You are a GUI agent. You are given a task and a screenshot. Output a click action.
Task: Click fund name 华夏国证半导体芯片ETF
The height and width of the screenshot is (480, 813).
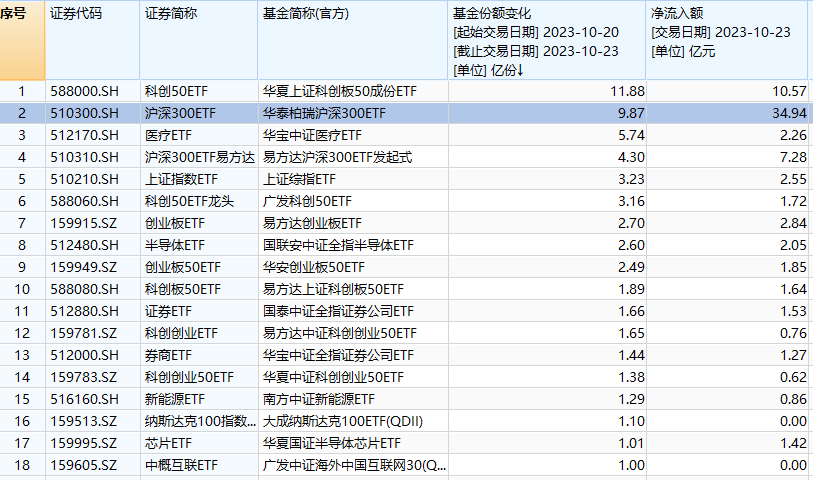[x=332, y=444]
